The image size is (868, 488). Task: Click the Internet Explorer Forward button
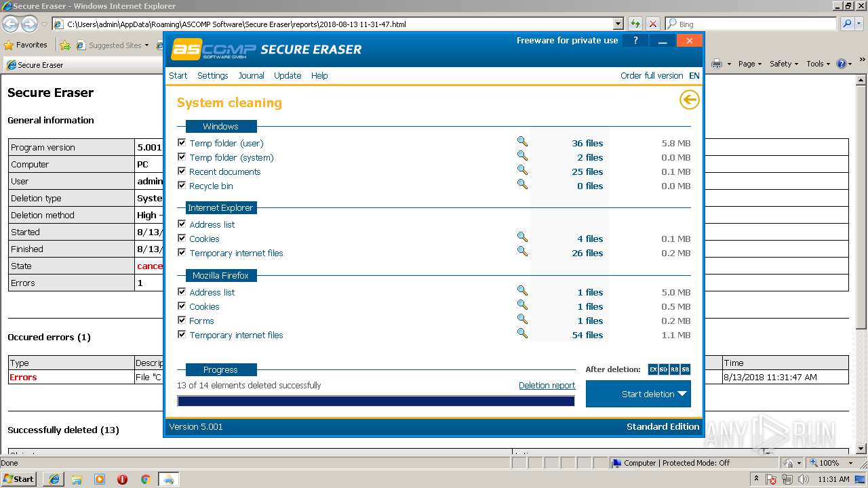[29, 24]
